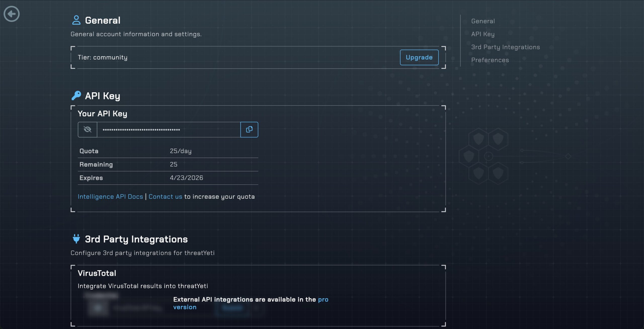Select Preferences in side navigation
The width and height of the screenshot is (644, 329).
(x=490, y=60)
